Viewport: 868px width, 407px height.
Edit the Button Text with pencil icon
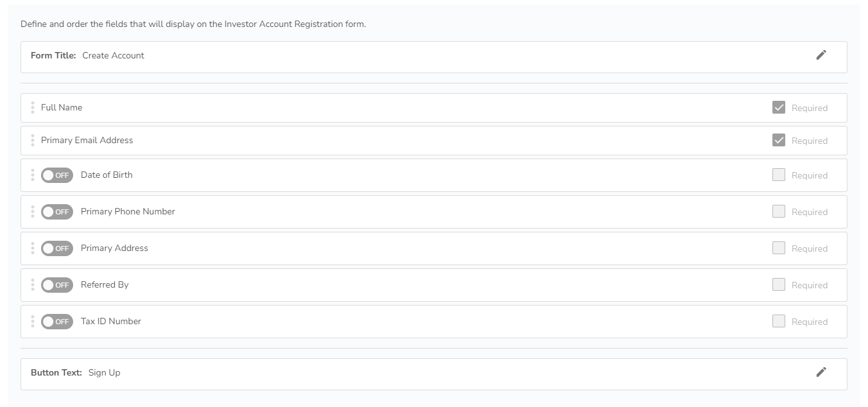821,372
